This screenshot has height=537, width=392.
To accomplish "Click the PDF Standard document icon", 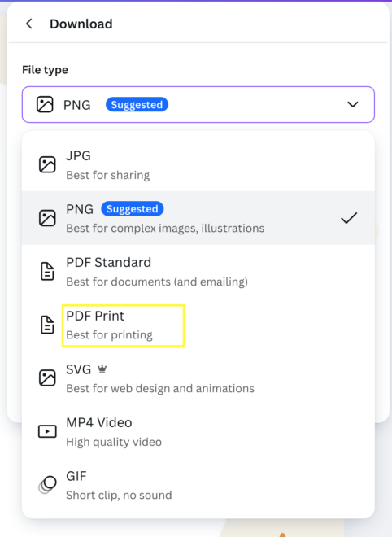I will 47,272.
